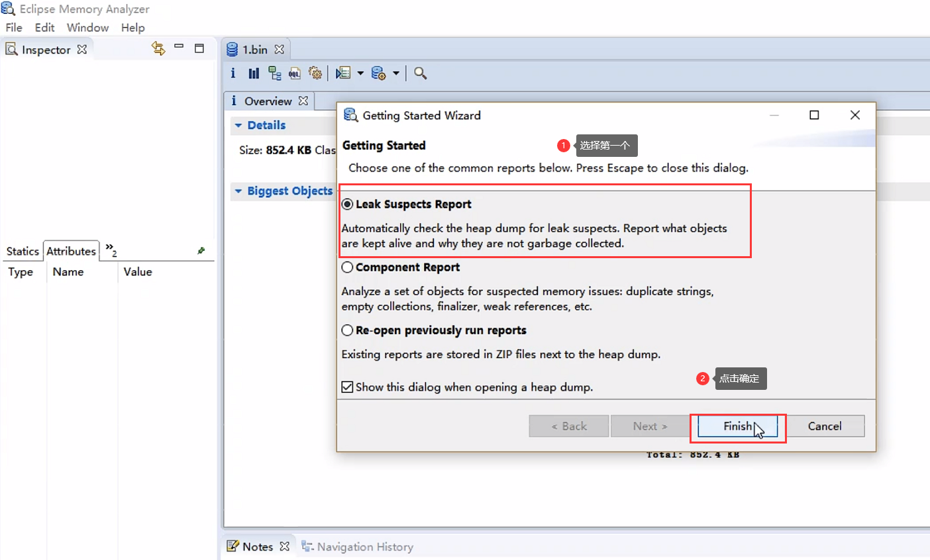
Task: Click the Finish button
Action: click(737, 426)
